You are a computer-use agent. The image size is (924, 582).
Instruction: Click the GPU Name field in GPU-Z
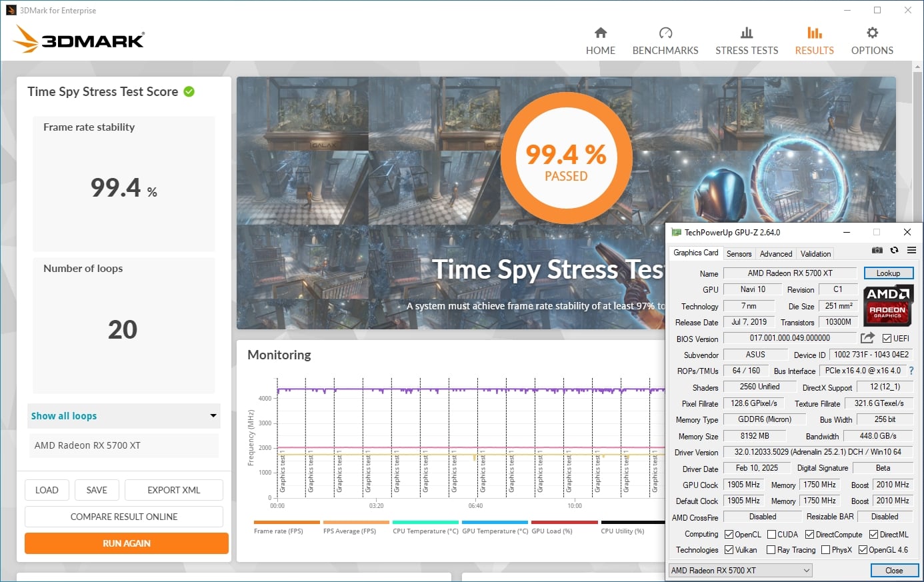pos(790,273)
